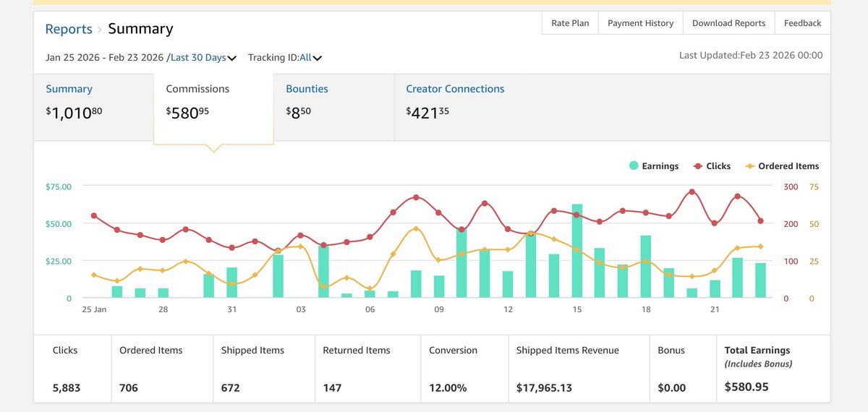The width and height of the screenshot is (868, 412).
Task: Click the '$17,965.13' shipped revenue value
Action: 544,388
